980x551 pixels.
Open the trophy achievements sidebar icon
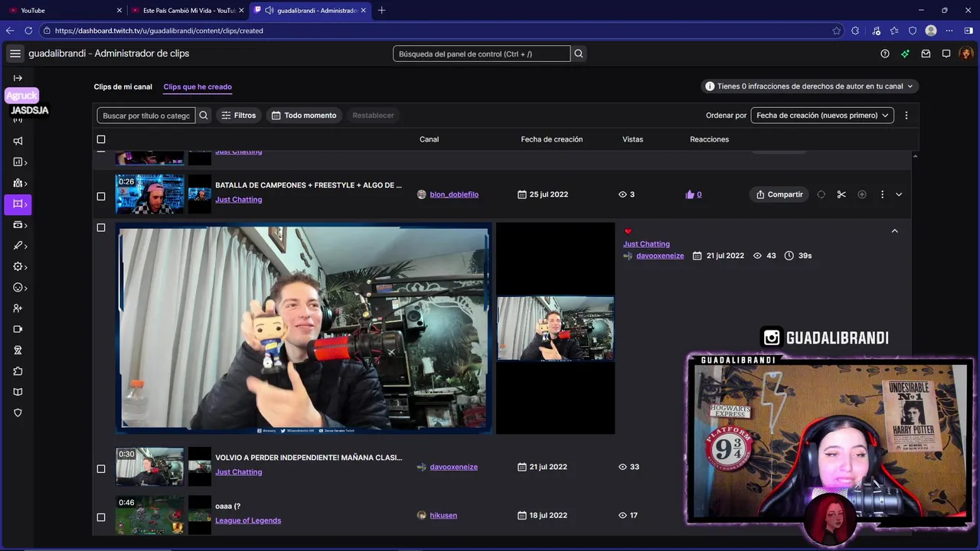pos(18,350)
